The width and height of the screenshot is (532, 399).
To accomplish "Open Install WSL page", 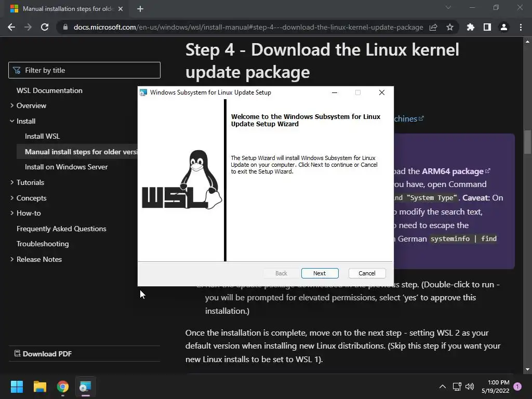I will [43, 137].
